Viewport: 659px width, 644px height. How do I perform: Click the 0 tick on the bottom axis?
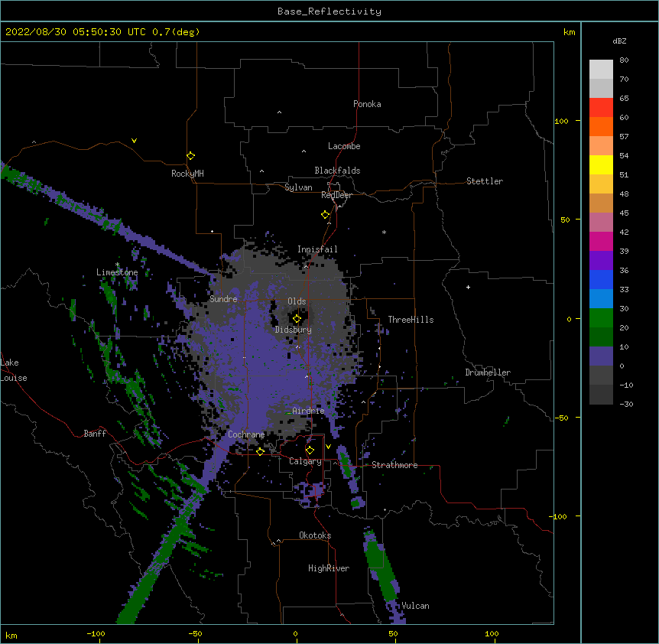point(295,633)
